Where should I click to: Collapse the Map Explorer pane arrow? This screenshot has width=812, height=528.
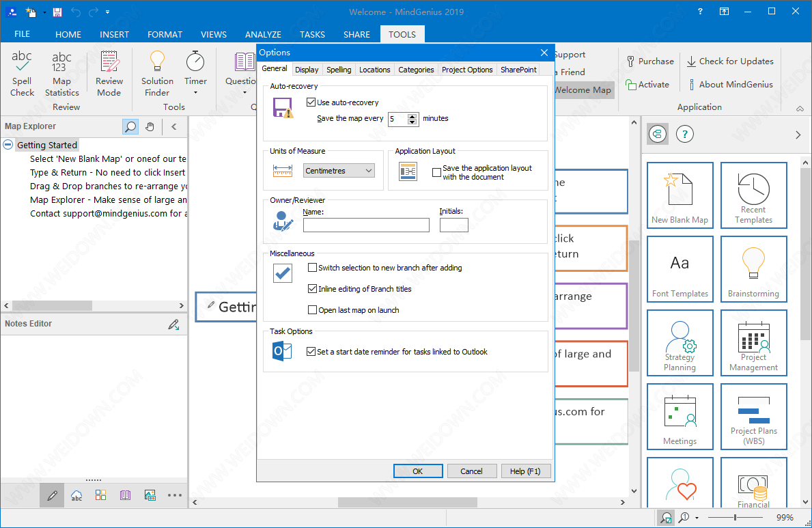click(174, 126)
